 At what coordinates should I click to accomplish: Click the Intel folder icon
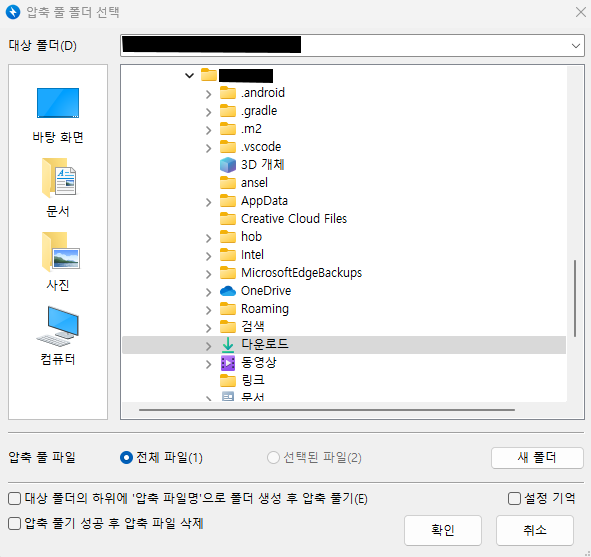228,255
